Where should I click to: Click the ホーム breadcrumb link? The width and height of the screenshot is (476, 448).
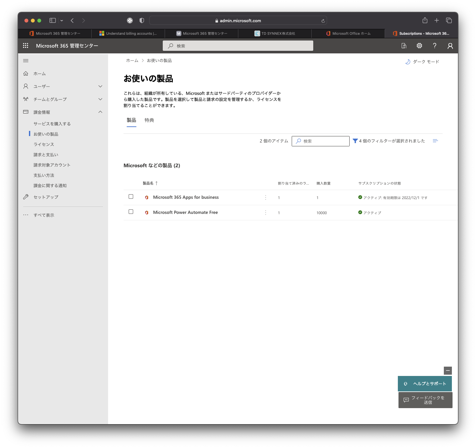click(132, 60)
